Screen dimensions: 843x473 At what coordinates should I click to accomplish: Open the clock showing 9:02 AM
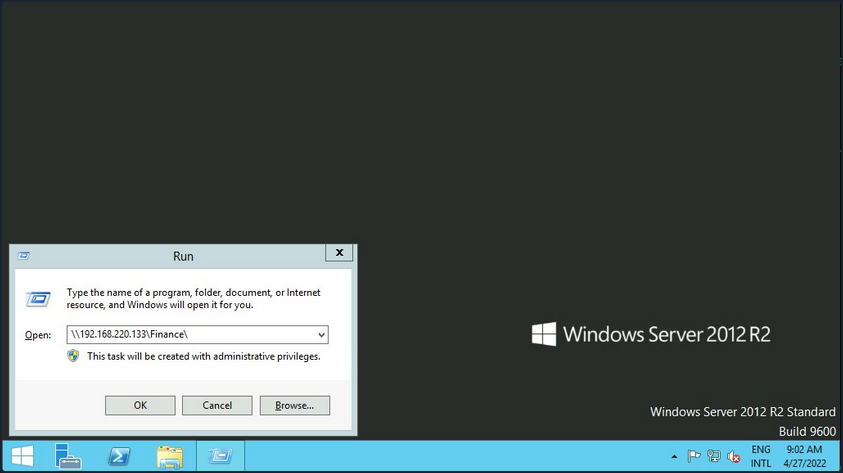pos(804,457)
